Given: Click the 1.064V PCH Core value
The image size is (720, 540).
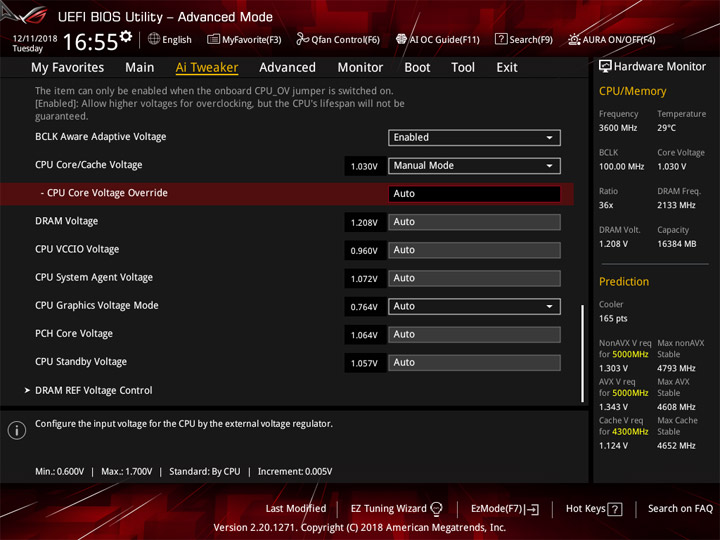Looking at the screenshot, I should (x=365, y=335).
